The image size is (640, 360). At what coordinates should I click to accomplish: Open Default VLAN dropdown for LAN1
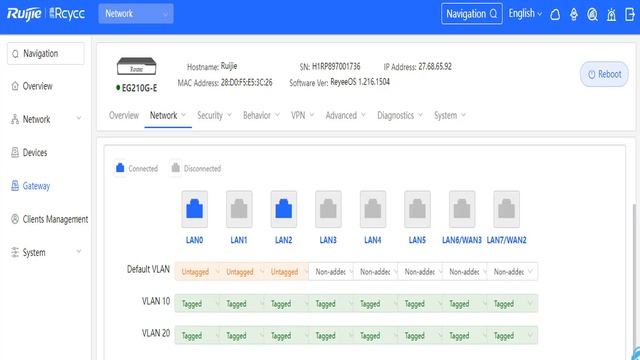click(242, 271)
